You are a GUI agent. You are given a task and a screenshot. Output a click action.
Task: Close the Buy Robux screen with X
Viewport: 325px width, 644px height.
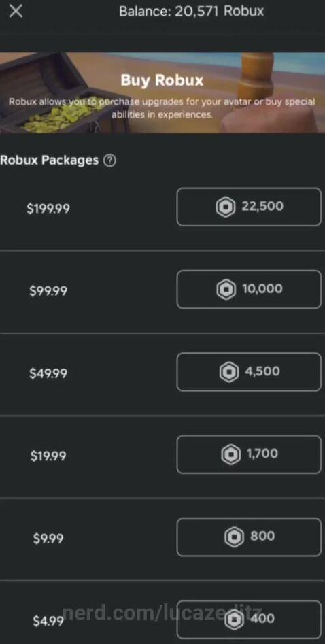pyautogui.click(x=16, y=11)
